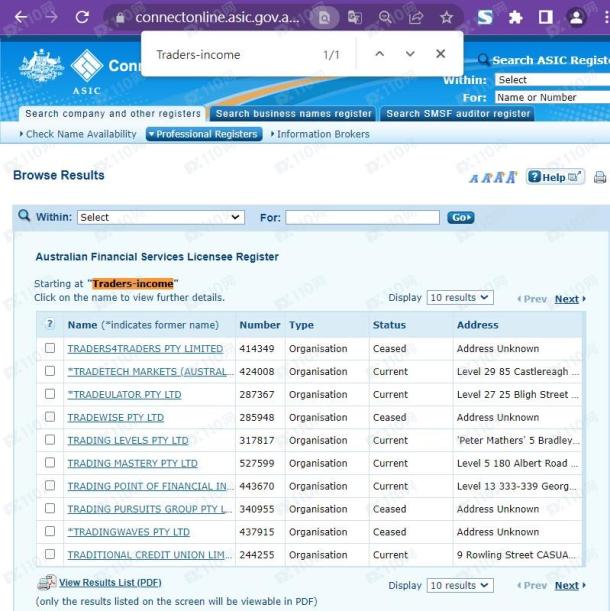610x611 pixels.
Task: Tick checkbox for TRADING PURSUITS GROUP row
Action: tap(50, 509)
